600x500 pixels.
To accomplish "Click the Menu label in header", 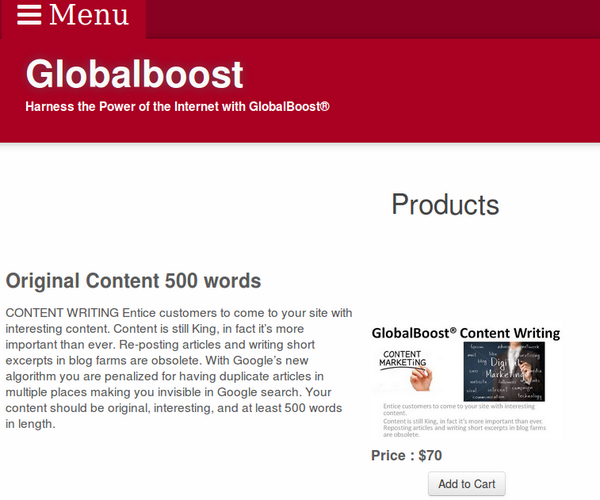I will click(89, 15).
